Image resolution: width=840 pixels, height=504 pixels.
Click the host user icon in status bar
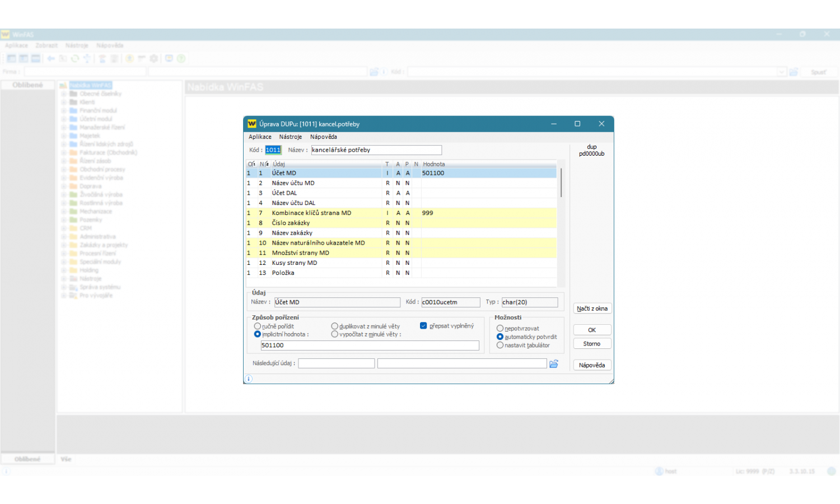tap(659, 472)
